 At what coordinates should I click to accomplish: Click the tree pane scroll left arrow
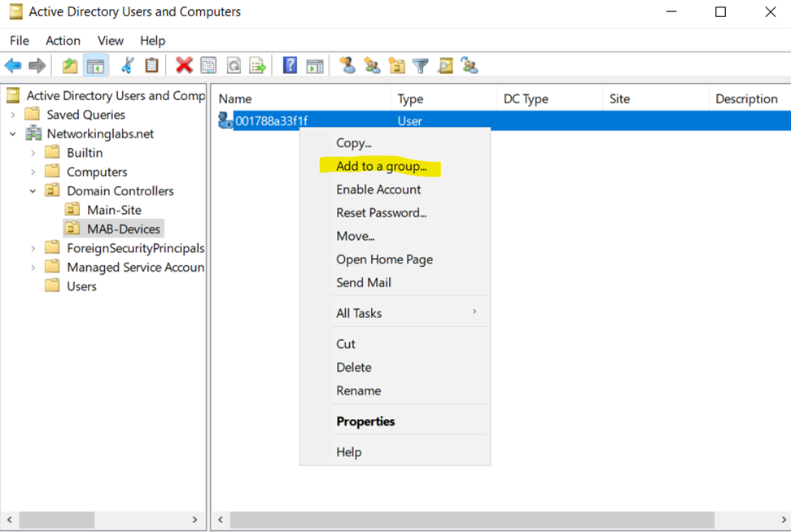tap(9, 520)
